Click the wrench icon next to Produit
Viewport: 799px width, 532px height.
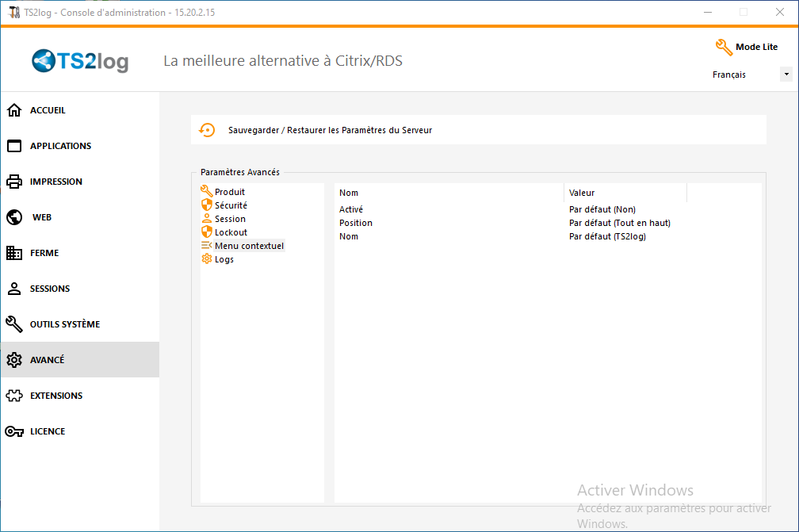206,191
